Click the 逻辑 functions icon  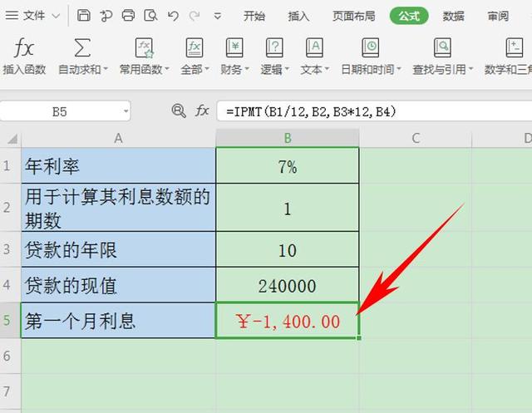tap(274, 47)
